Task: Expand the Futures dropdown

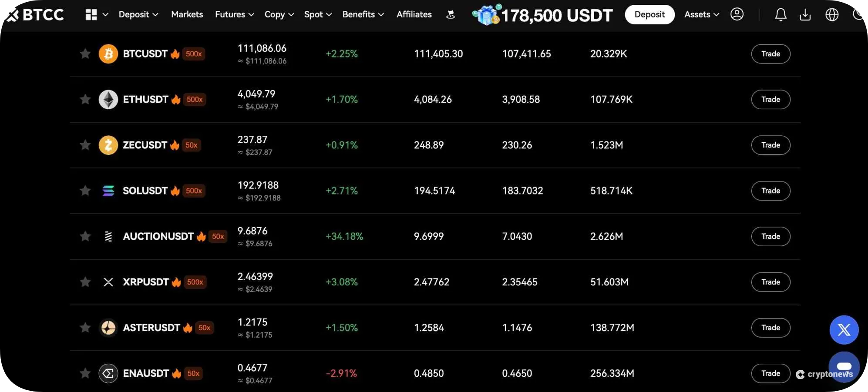Action: click(x=234, y=14)
